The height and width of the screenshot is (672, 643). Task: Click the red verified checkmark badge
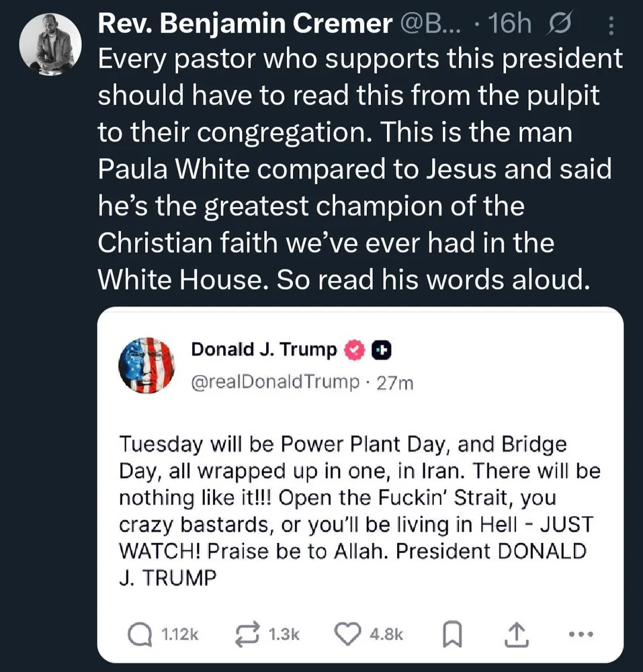(x=354, y=349)
